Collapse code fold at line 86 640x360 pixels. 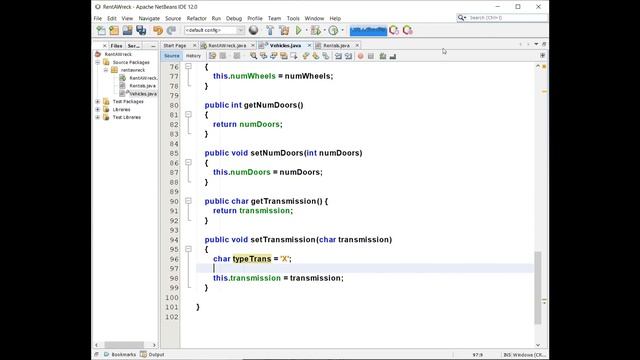click(188, 162)
